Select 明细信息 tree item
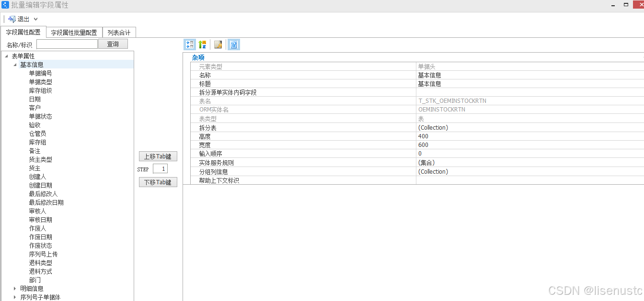Image resolution: width=644 pixels, height=301 pixels. (x=32, y=289)
